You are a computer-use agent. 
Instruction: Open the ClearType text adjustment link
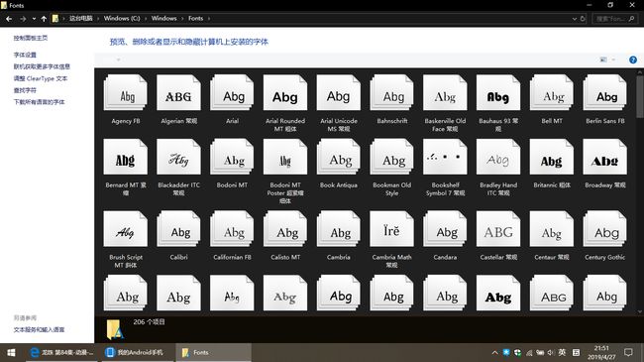tap(41, 78)
